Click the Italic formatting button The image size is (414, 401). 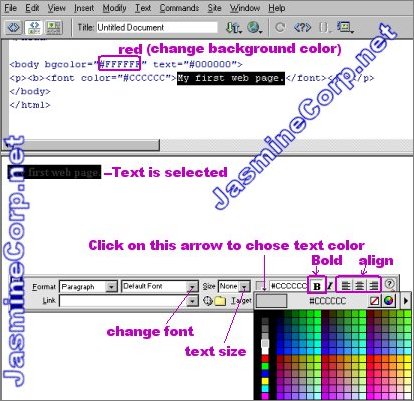coord(330,286)
